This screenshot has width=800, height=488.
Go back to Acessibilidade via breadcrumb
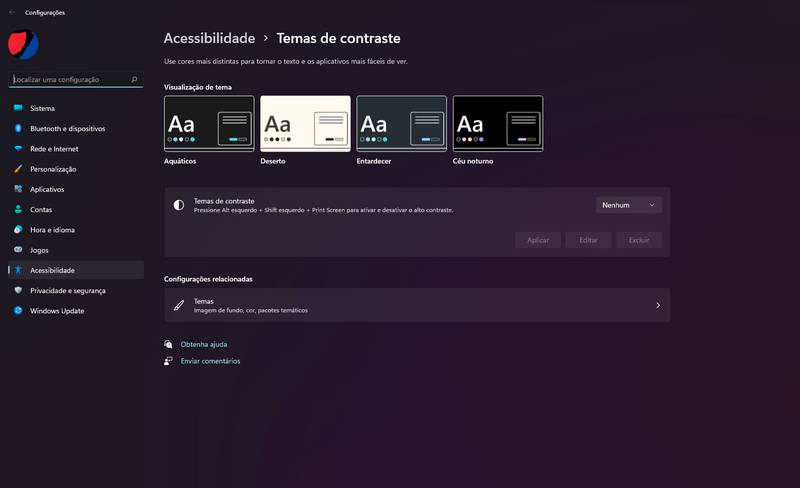click(209, 38)
